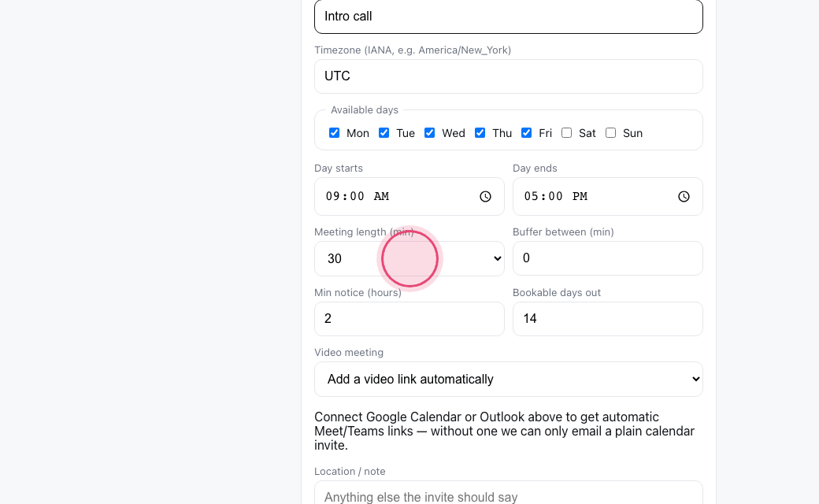This screenshot has height=504, width=819.
Task: Open the Day starts clock picker icon
Action: point(485,196)
